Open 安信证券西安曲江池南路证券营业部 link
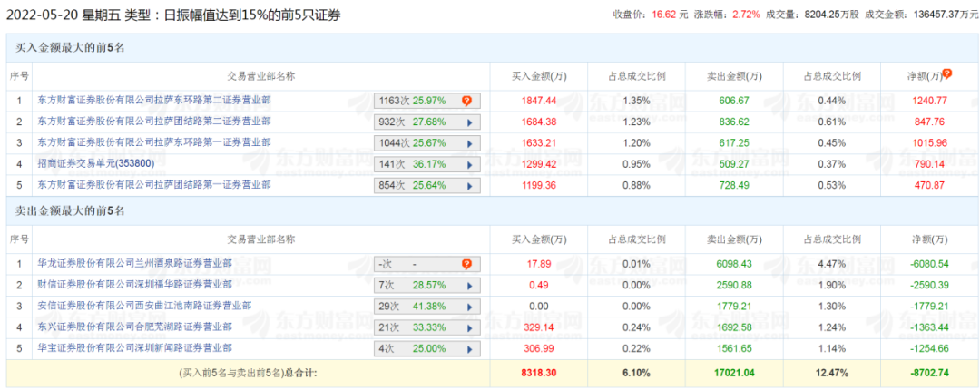 pyautogui.click(x=144, y=306)
